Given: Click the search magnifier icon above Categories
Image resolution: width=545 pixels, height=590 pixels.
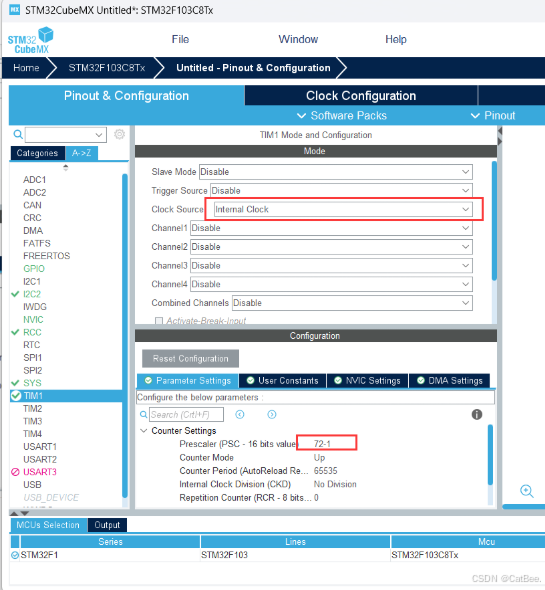Looking at the screenshot, I should click(x=17, y=134).
